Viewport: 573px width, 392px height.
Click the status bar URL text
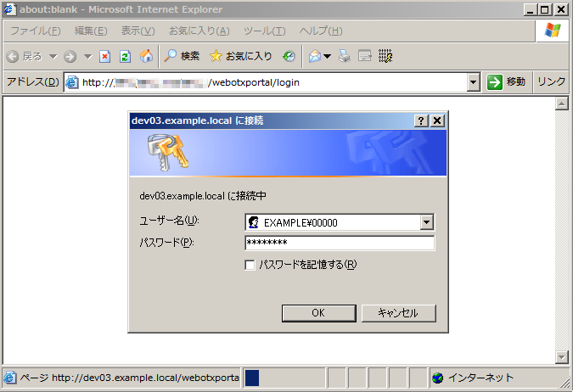coord(129,378)
